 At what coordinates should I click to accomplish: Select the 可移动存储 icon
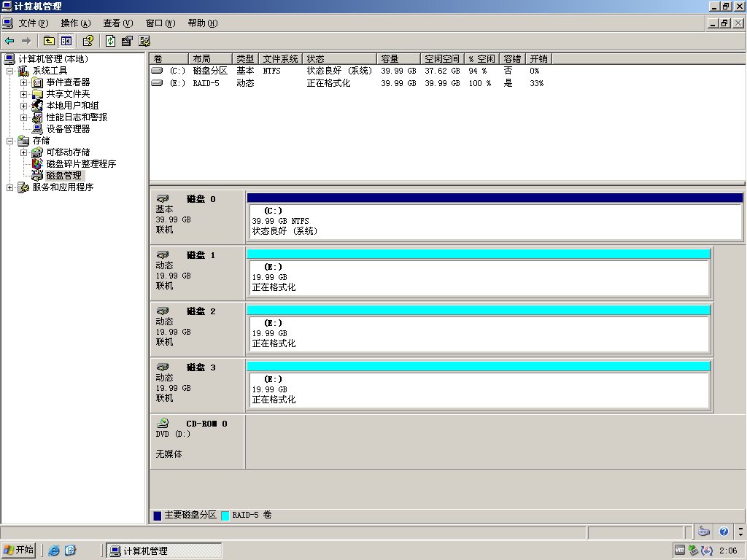37,152
